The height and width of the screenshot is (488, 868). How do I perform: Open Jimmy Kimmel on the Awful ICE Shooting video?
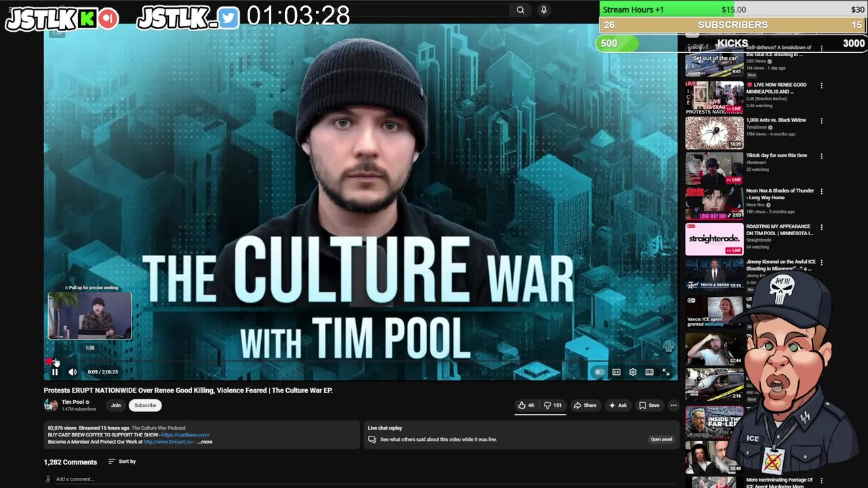(x=714, y=274)
